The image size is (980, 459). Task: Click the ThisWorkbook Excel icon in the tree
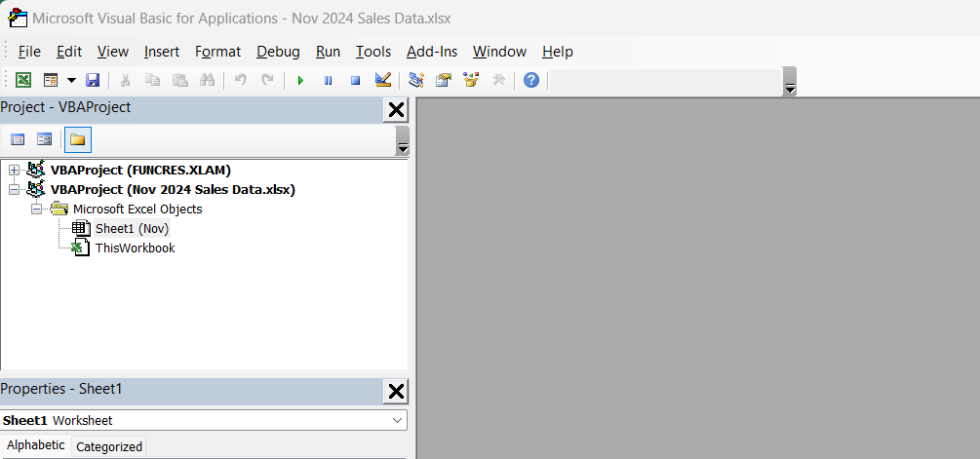coord(81,248)
